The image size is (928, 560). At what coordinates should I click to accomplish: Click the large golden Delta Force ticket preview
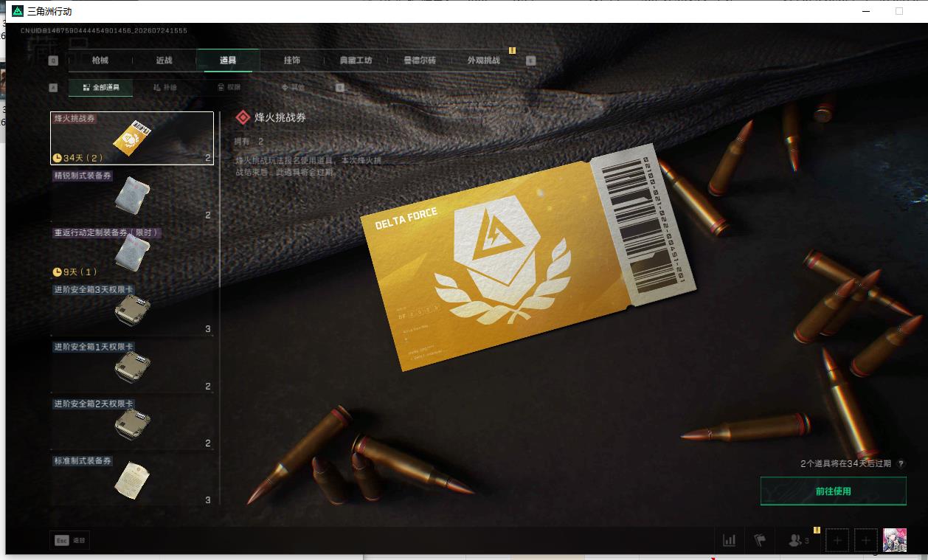(x=528, y=257)
